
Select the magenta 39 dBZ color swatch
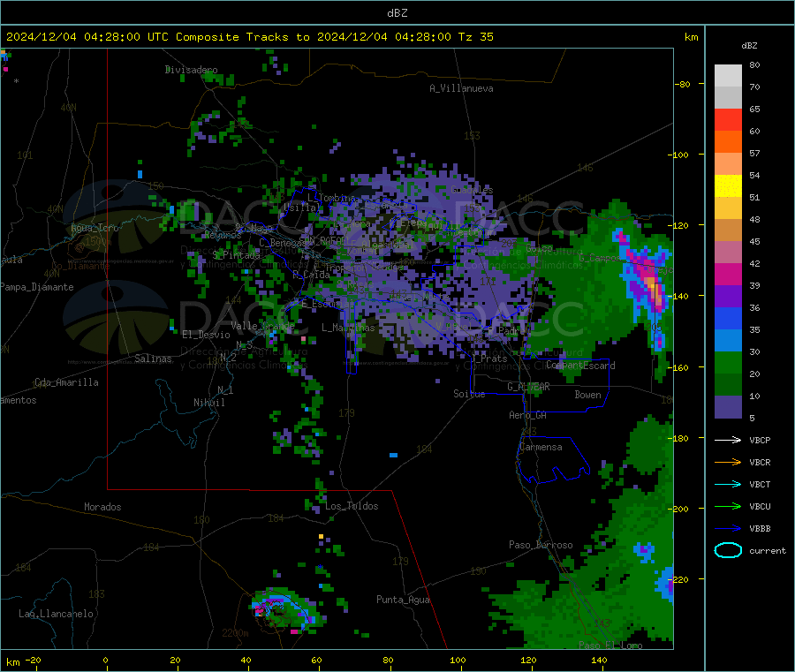tap(728, 274)
